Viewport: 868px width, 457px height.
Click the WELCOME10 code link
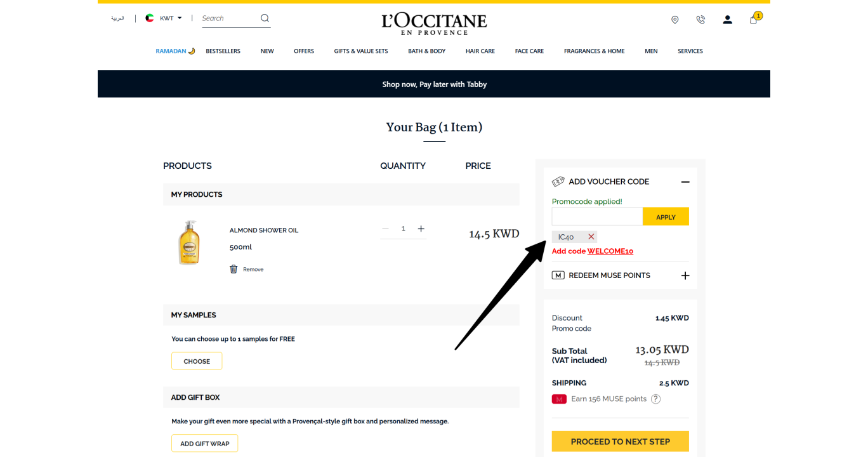tap(610, 251)
